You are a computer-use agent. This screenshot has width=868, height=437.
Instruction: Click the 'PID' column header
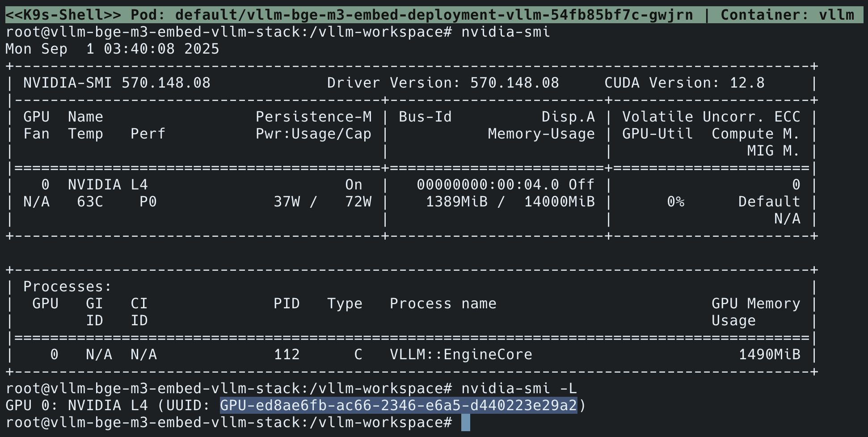287,304
